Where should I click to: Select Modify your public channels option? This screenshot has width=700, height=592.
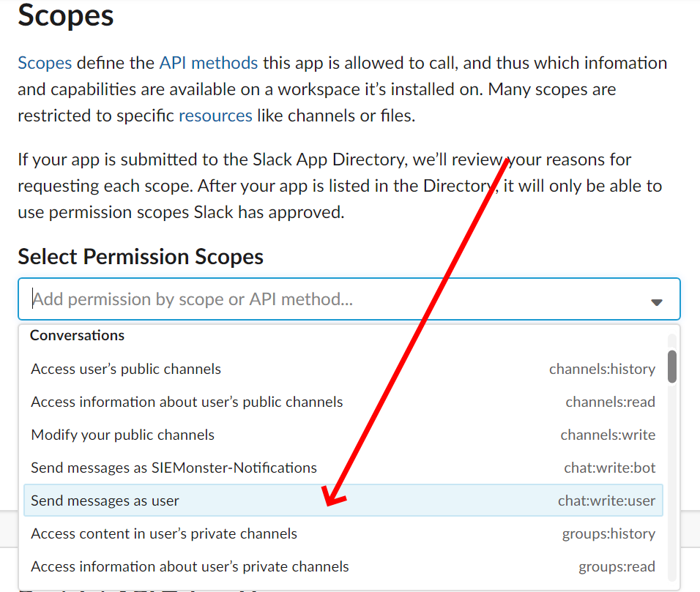coord(123,435)
